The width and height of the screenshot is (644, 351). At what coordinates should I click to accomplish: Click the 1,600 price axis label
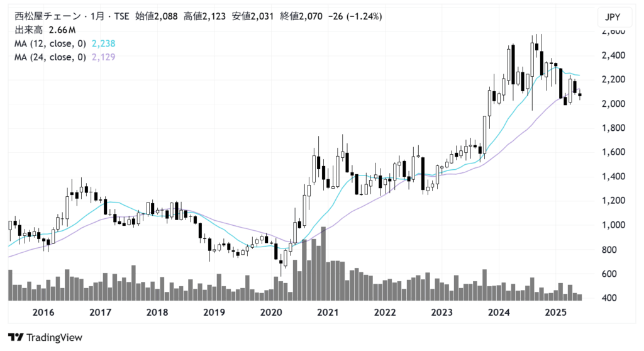coord(613,152)
